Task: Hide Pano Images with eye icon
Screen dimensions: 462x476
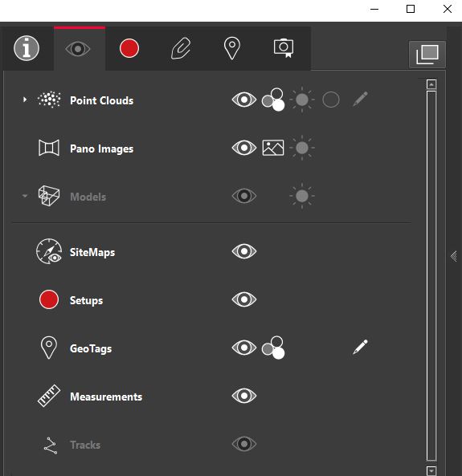Action: (x=244, y=148)
